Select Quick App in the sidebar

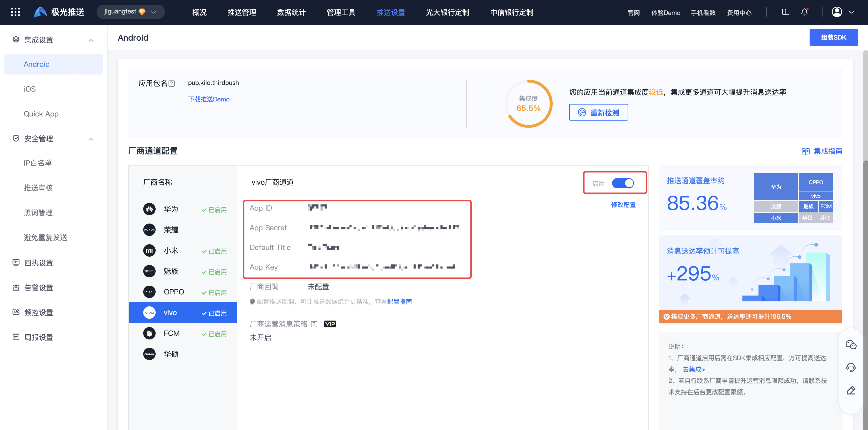point(41,114)
